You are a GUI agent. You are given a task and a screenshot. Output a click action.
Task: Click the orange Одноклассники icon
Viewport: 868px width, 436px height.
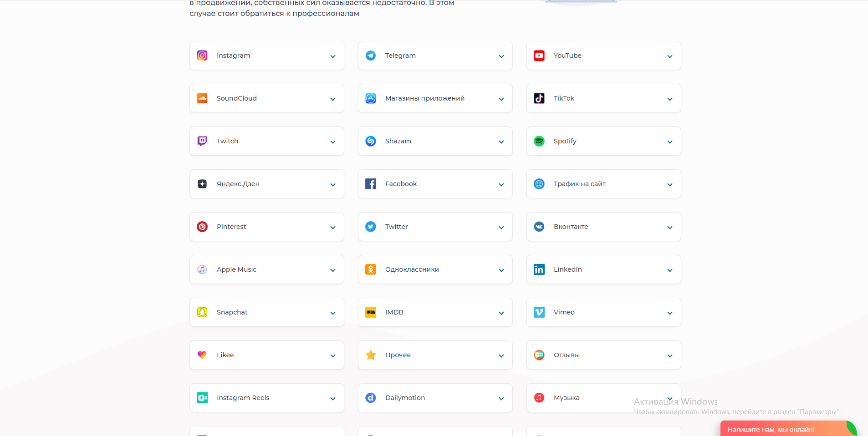click(x=371, y=269)
